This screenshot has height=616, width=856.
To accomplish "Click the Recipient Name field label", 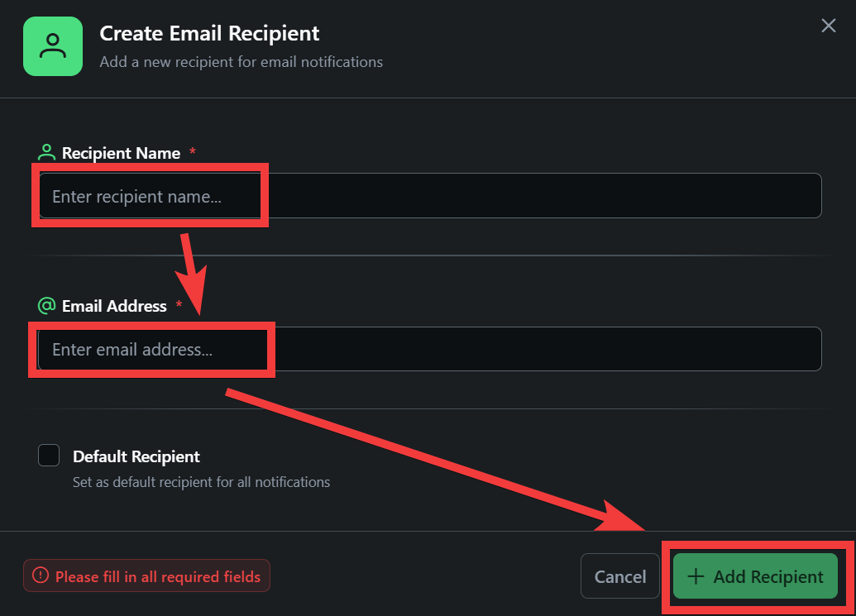I will pos(121,153).
